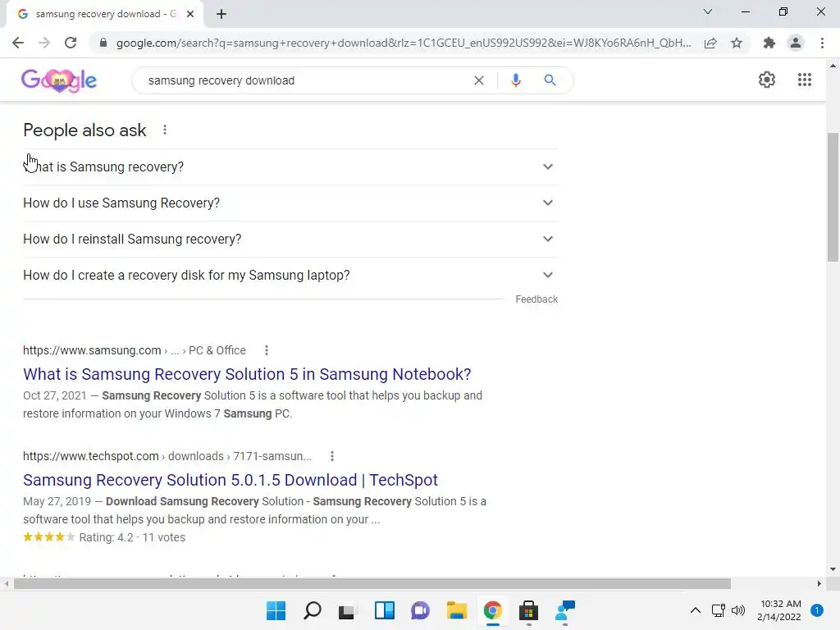The image size is (840, 630).
Task: Click the techspot.com breadcrumb URL
Action: pos(167,456)
